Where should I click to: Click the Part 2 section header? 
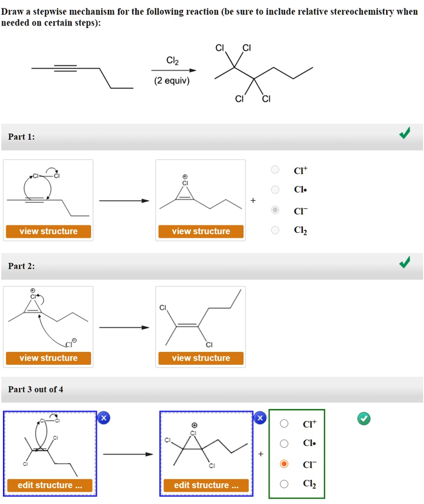coord(22,266)
